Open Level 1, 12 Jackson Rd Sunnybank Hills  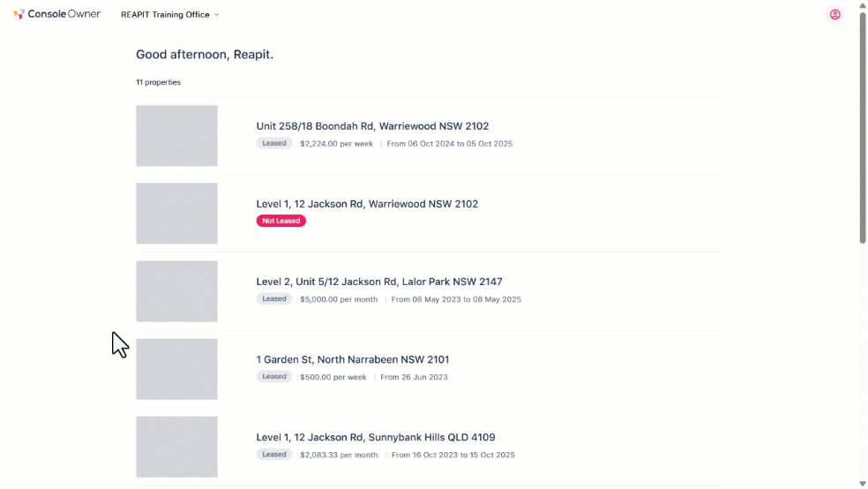375,438
